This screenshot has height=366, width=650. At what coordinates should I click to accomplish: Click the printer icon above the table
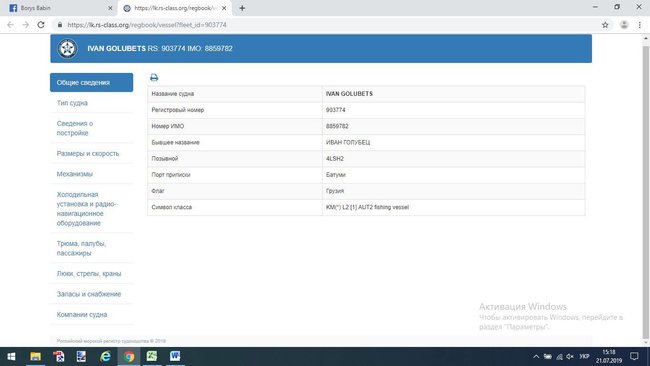154,77
